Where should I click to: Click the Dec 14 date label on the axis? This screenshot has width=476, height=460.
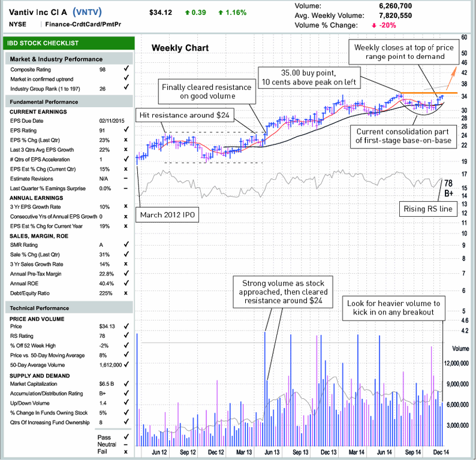click(x=441, y=452)
